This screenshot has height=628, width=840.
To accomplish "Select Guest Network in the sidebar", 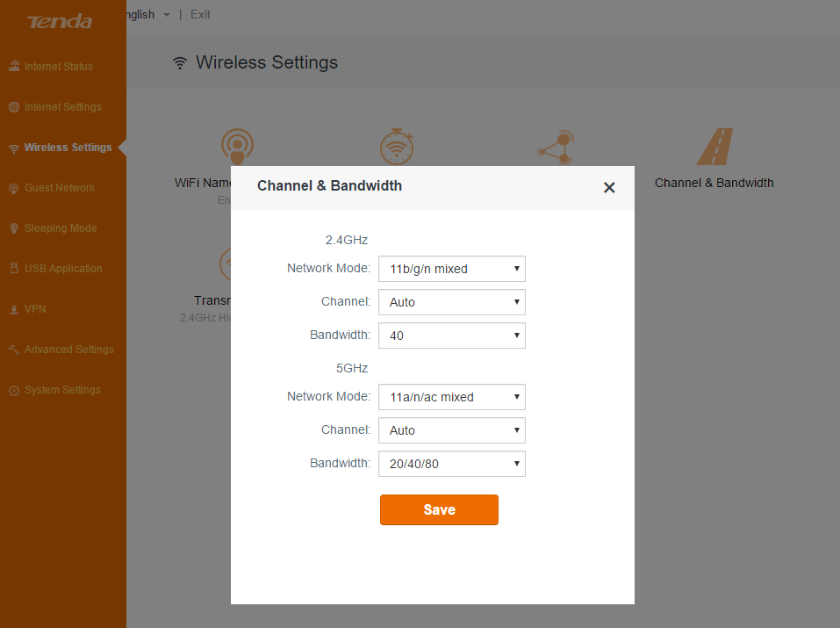I will pos(60,188).
